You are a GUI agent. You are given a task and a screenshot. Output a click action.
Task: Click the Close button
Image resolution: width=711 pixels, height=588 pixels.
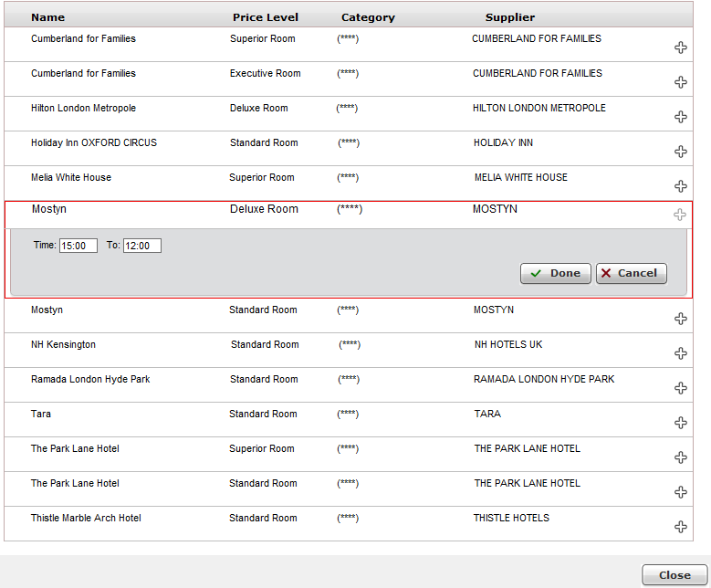[674, 575]
